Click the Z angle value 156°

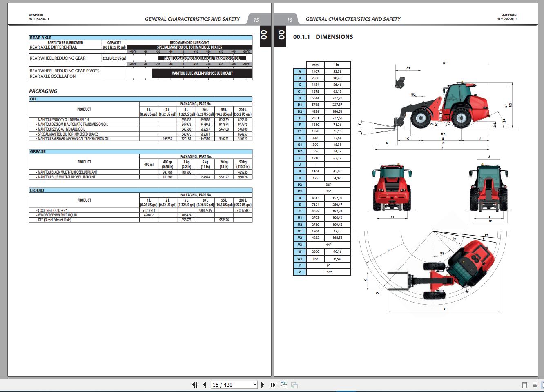point(328,272)
